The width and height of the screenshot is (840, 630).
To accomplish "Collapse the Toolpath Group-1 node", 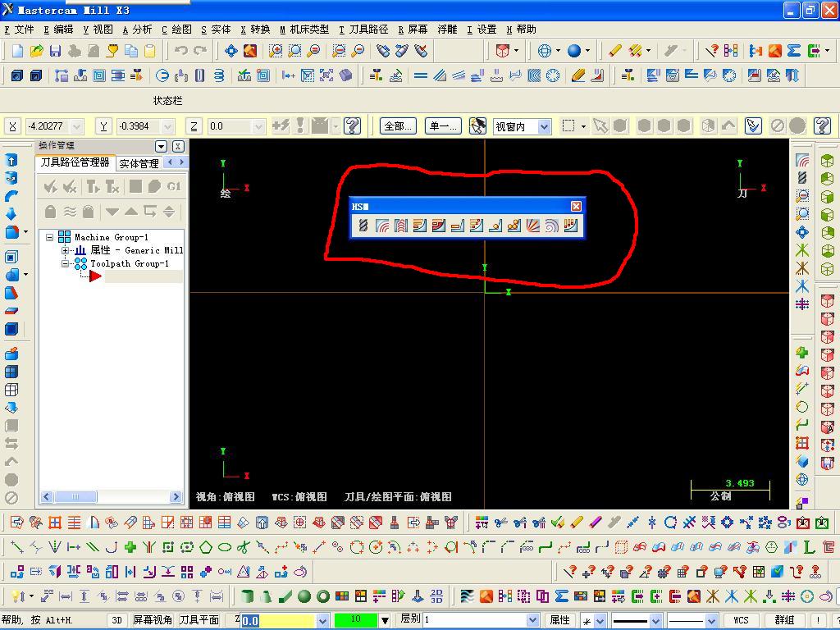I will [x=65, y=263].
